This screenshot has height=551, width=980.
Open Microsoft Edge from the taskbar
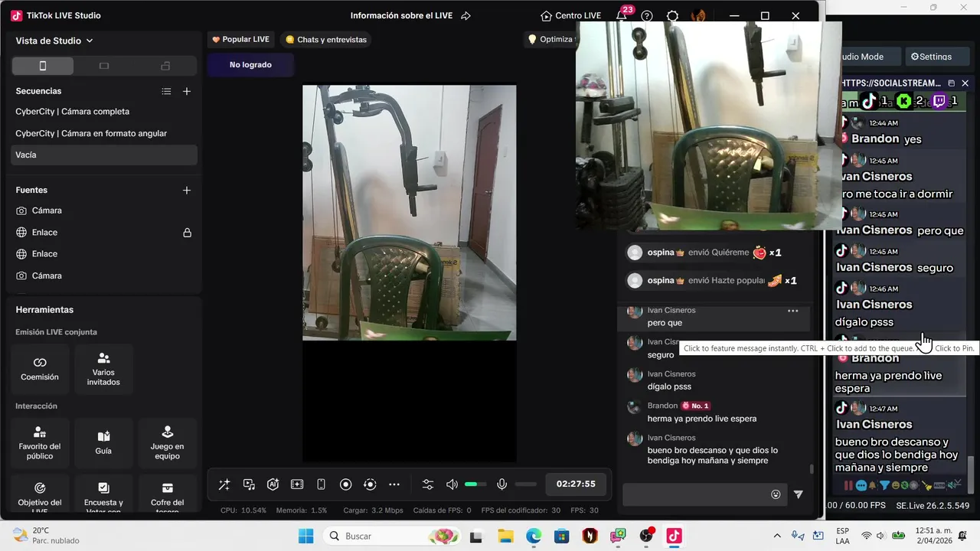click(x=534, y=536)
